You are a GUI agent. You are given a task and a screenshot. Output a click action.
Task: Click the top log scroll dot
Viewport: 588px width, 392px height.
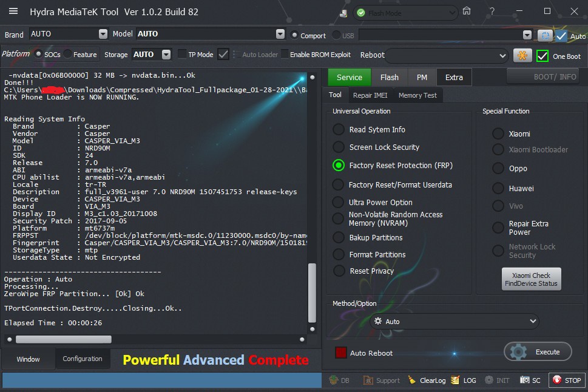pyautogui.click(x=312, y=77)
